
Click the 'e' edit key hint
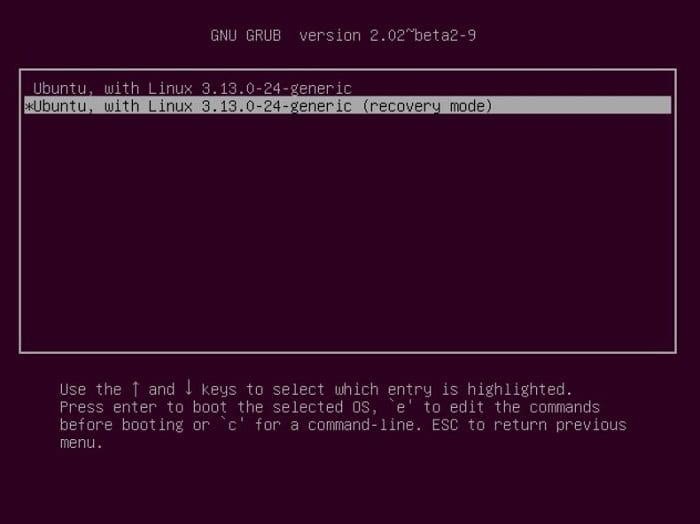400,407
